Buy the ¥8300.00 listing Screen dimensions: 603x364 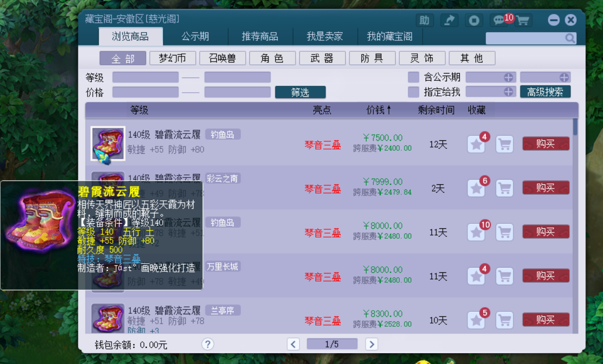(545, 319)
